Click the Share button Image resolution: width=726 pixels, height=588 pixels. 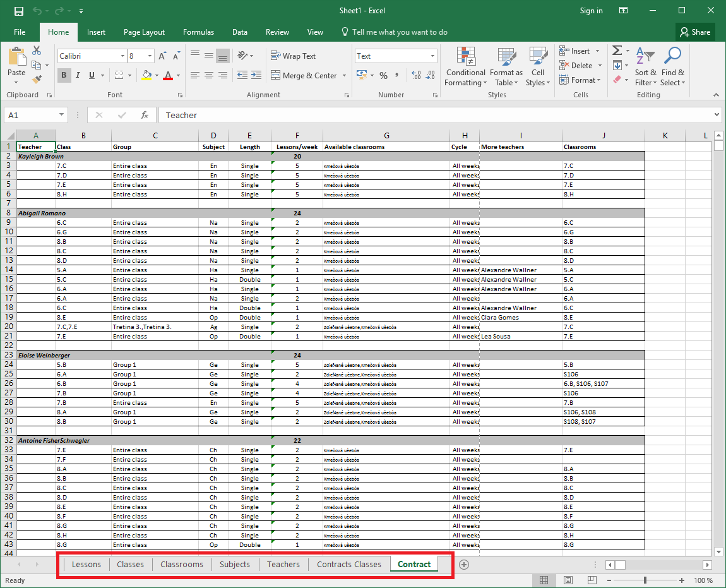coord(694,32)
